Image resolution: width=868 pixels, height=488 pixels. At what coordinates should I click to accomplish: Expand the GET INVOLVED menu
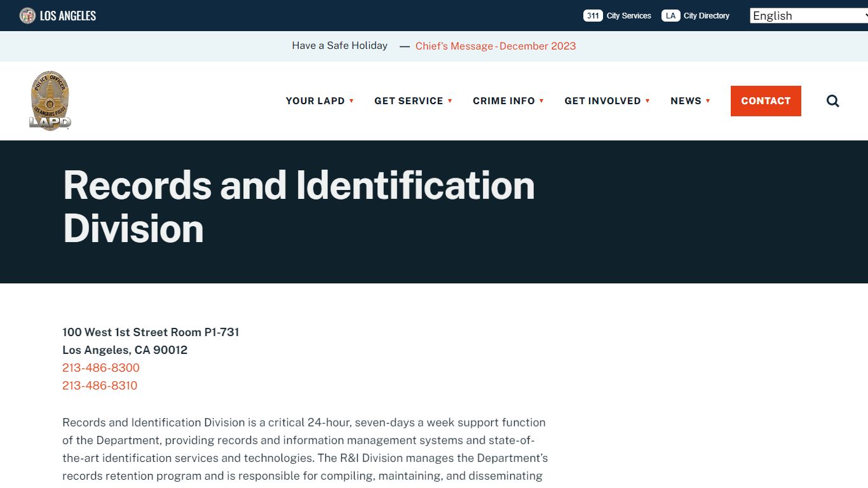[x=607, y=101]
